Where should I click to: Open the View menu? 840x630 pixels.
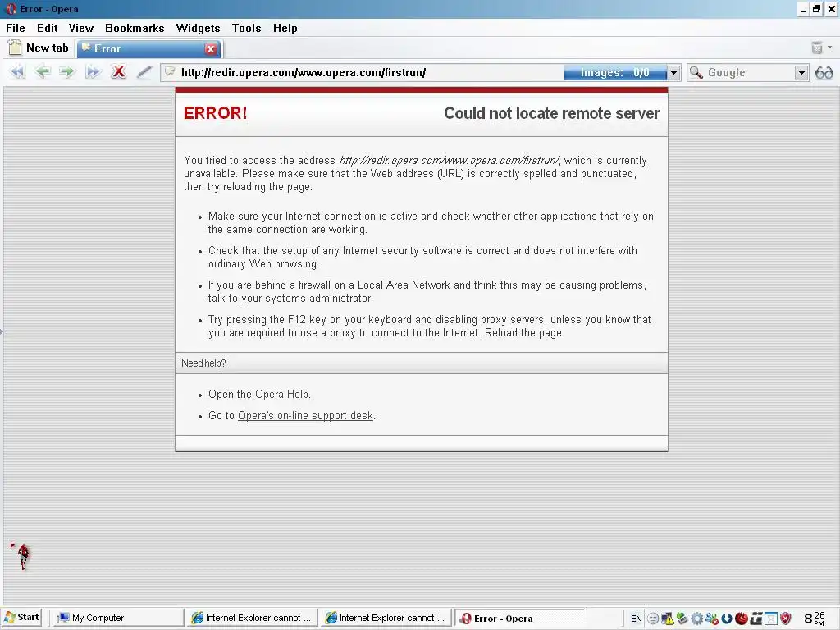(81, 28)
